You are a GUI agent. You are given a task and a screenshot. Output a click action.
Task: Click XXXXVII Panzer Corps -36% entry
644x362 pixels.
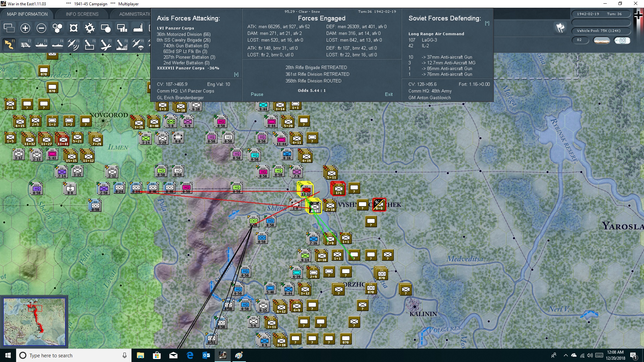click(x=188, y=68)
